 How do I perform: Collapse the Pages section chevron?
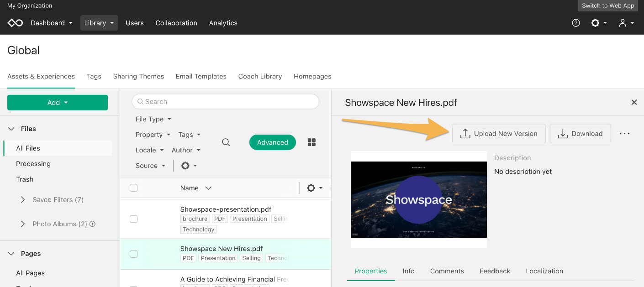pos(11,254)
